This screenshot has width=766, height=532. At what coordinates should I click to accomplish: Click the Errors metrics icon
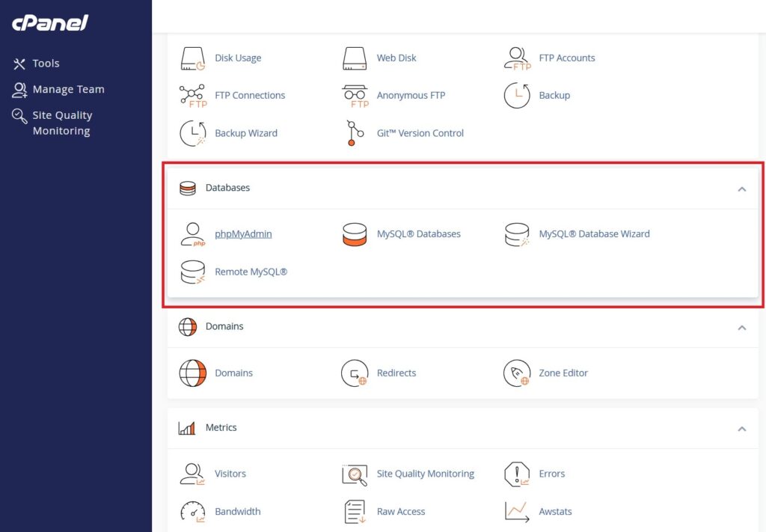point(517,474)
